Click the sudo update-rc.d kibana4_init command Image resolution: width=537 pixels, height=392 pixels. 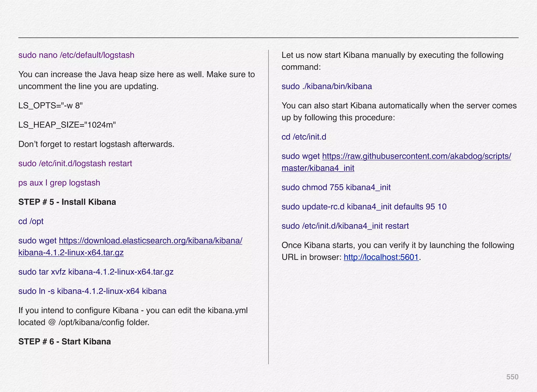click(x=364, y=207)
